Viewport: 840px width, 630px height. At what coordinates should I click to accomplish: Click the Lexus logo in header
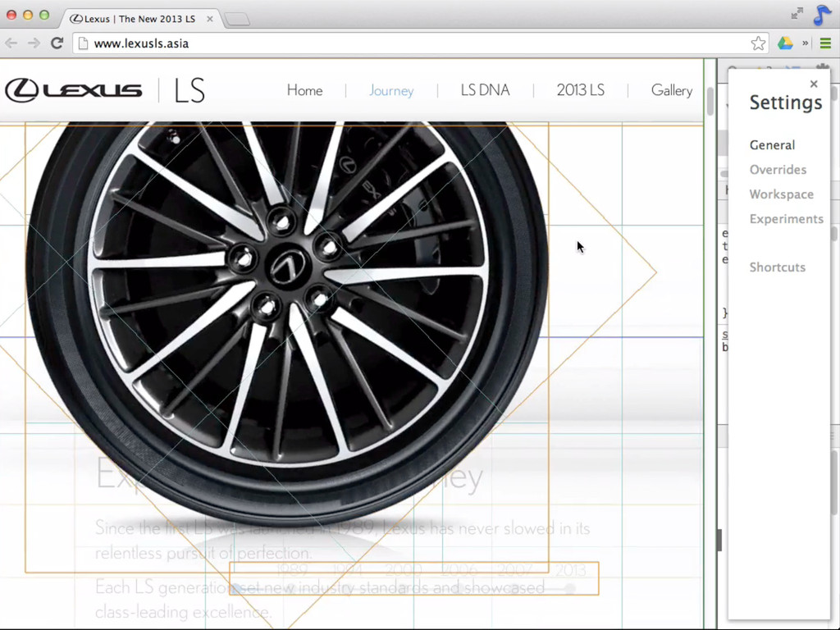74,90
